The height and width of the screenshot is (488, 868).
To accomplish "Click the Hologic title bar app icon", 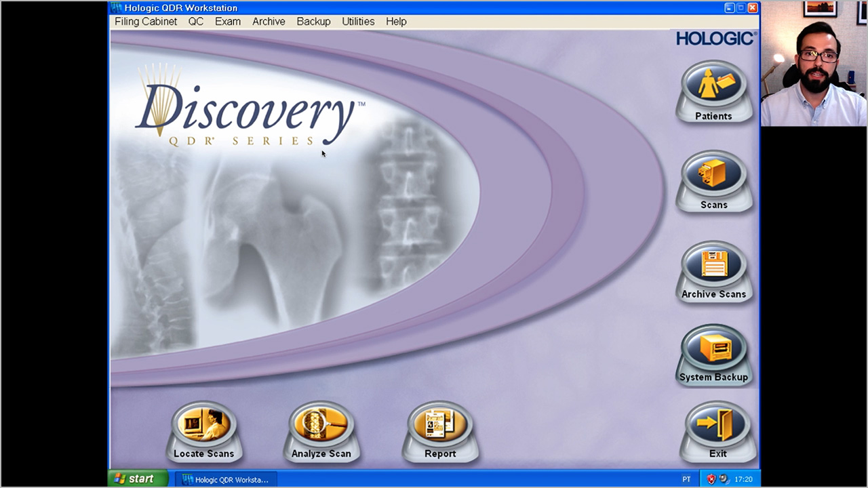I will pos(117,8).
